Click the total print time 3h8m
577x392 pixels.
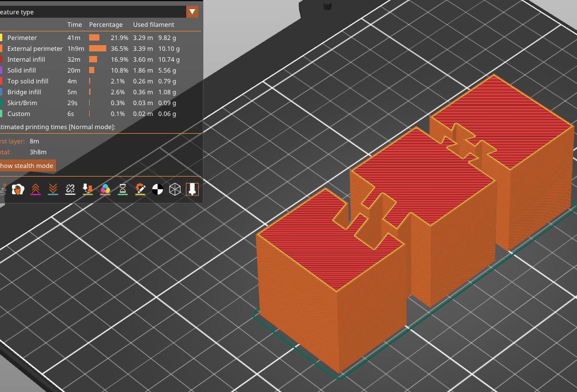38,152
